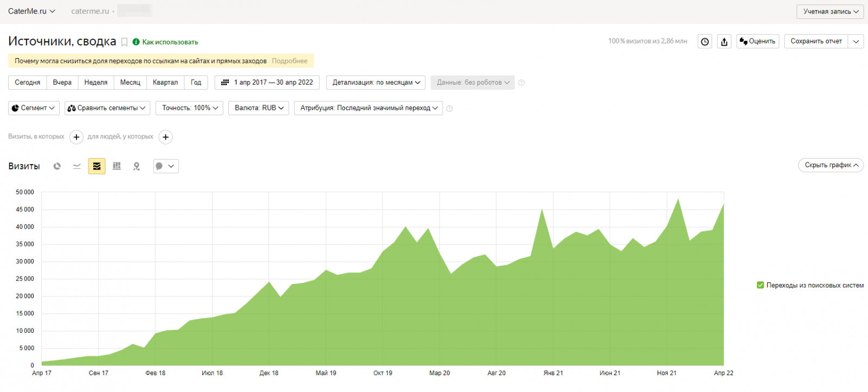Click the 100 % визитов из 2,86 млн text
The image size is (868, 392).
tap(648, 41)
